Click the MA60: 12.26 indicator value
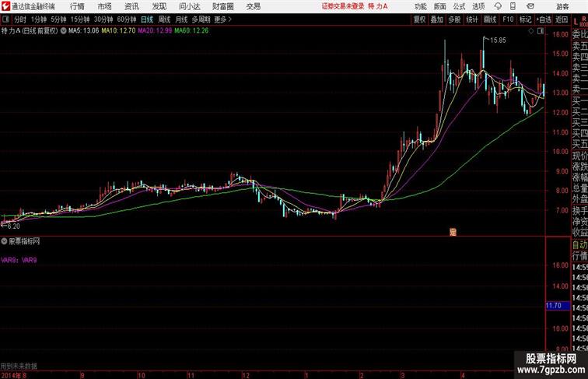The width and height of the screenshot is (588, 379). [191, 31]
